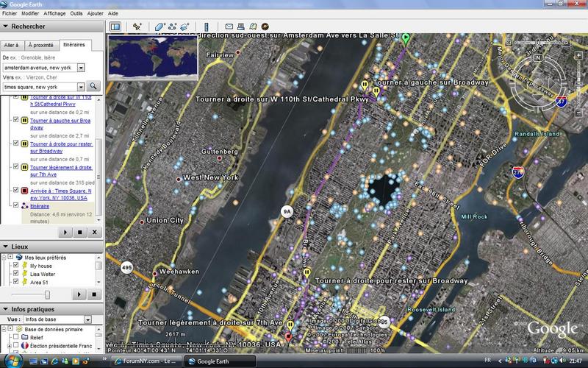Screen dimensions: 588x368
Task: Uncheck the Lisa Welter placemark checkbox
Action: (x=15, y=273)
